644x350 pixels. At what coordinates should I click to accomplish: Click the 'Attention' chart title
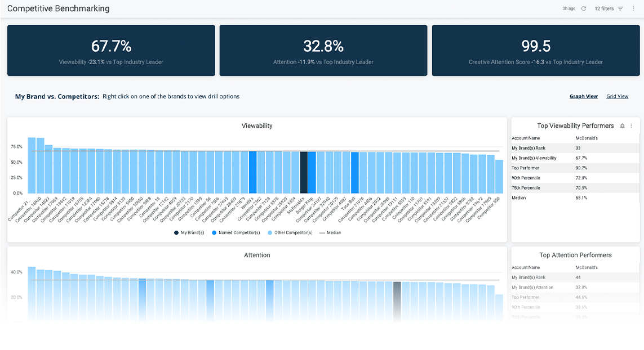tap(257, 255)
